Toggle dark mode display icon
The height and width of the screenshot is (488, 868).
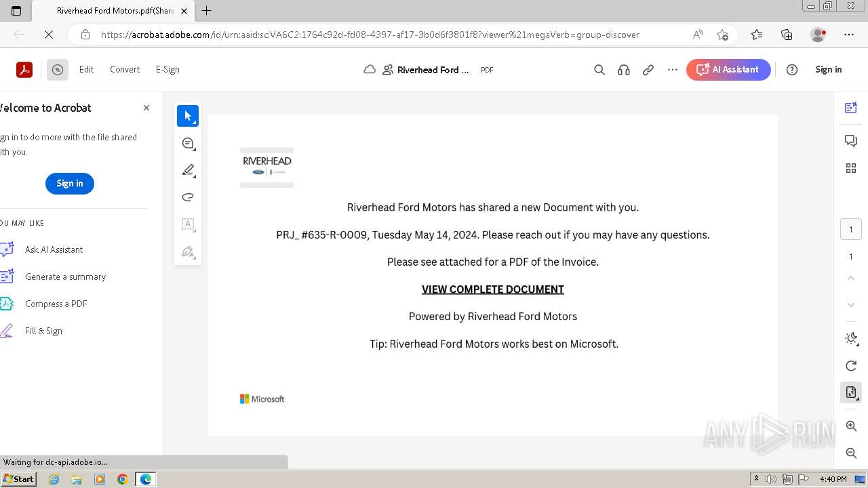pos(851,338)
